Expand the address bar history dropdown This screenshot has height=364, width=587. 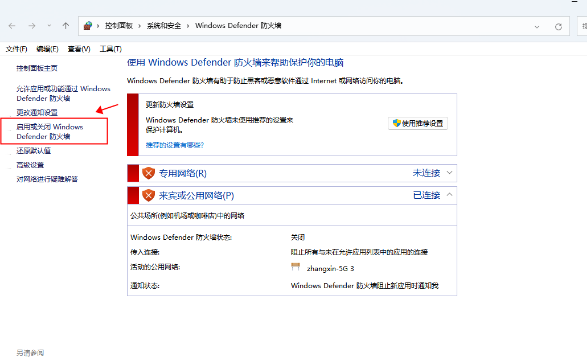[537, 27]
